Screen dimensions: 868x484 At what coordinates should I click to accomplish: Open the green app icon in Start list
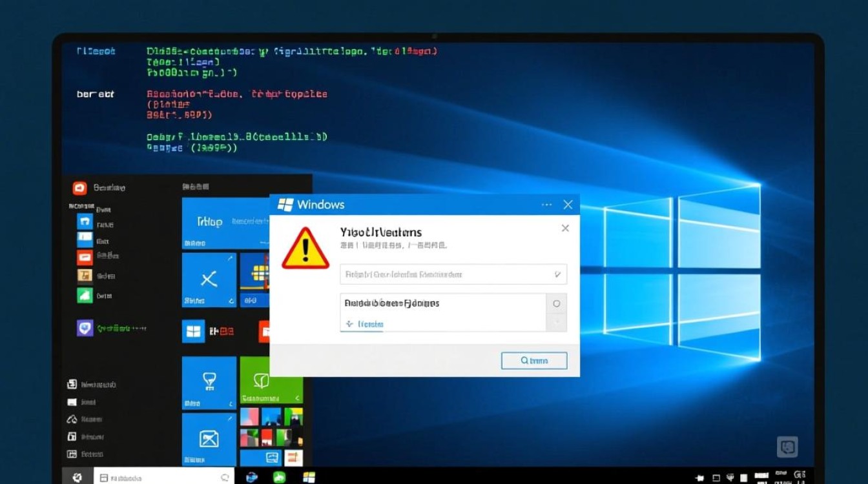85,296
